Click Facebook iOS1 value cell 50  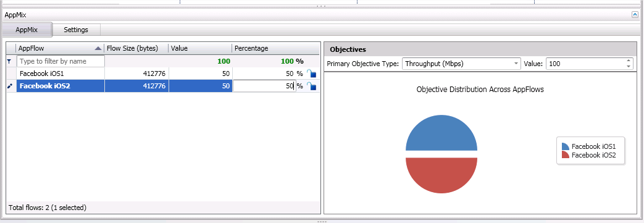pyautogui.click(x=200, y=74)
